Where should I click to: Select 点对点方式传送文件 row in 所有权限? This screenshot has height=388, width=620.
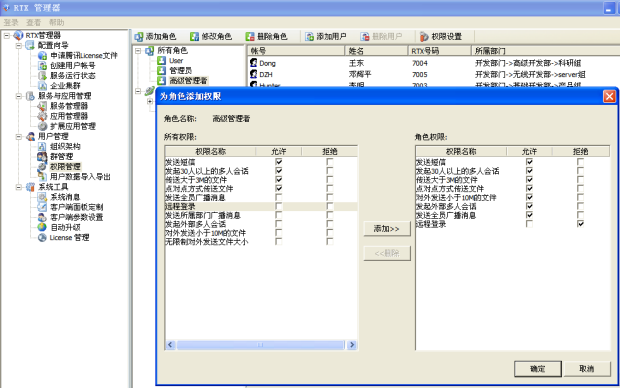point(261,188)
